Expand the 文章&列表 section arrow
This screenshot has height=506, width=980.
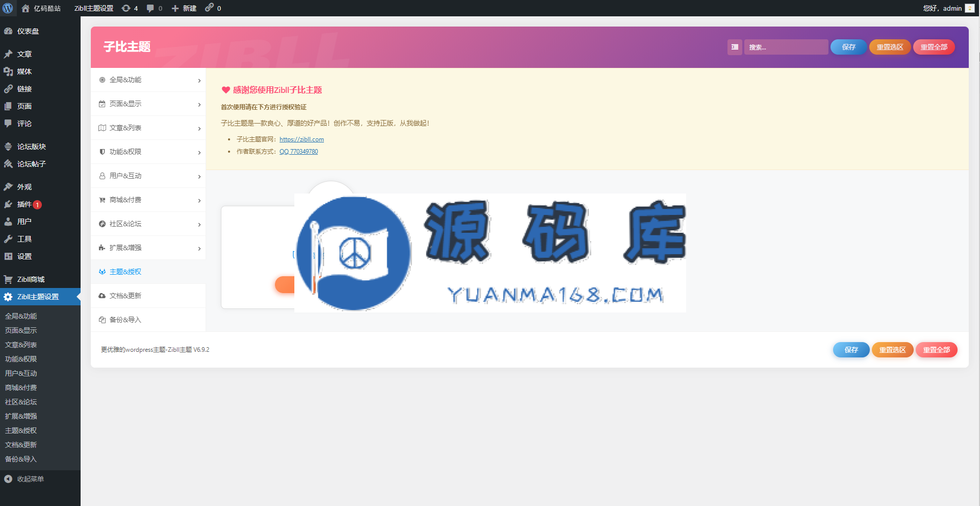pyautogui.click(x=199, y=129)
